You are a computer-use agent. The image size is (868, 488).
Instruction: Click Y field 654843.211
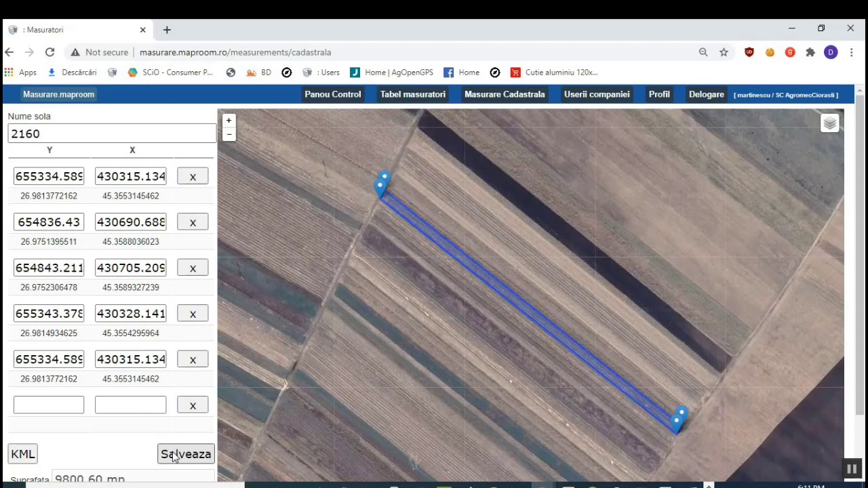(49, 268)
